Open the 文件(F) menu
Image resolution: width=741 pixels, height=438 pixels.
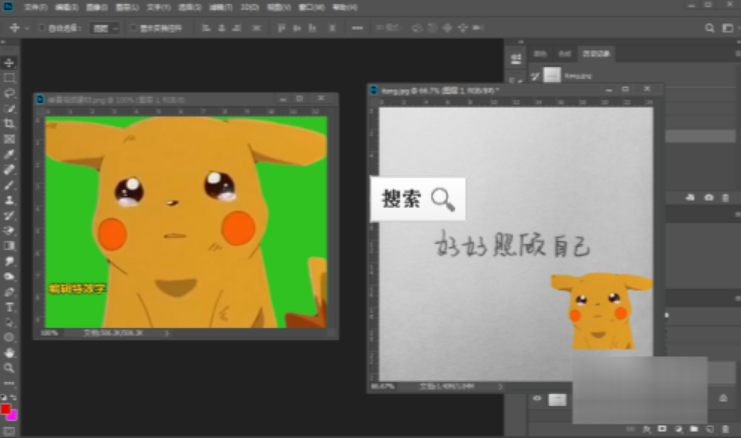pyautogui.click(x=36, y=7)
